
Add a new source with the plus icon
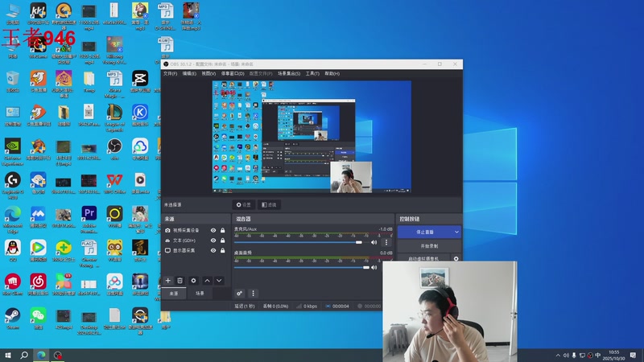pos(168,281)
